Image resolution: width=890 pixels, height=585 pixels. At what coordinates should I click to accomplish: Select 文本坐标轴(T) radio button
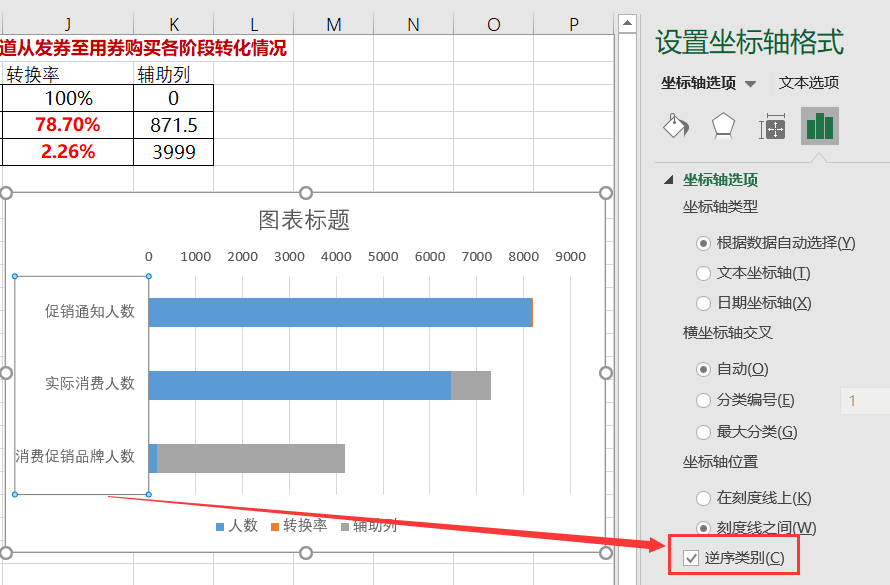[703, 273]
